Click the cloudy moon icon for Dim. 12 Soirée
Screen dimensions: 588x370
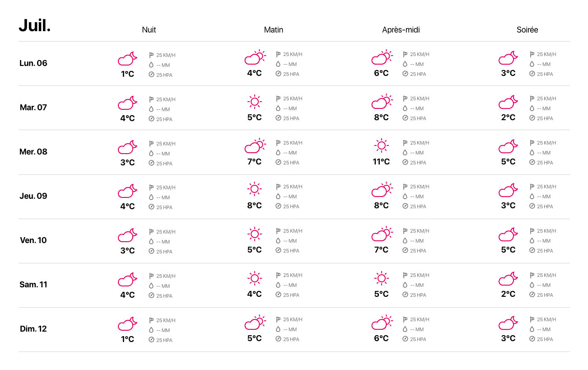(x=509, y=323)
